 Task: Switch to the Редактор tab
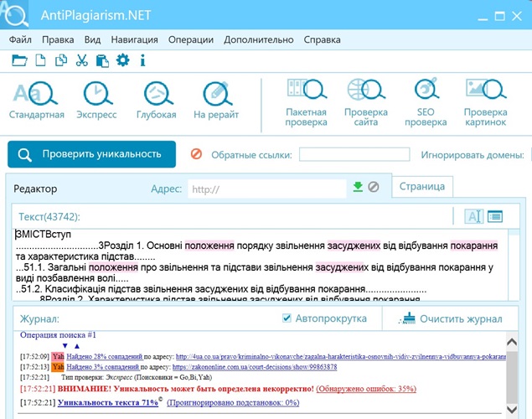coord(35,189)
